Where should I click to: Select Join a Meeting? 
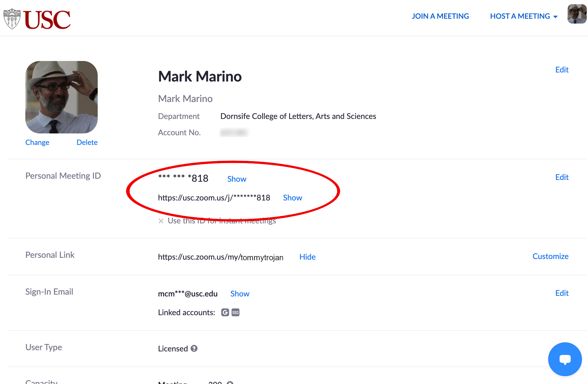click(440, 16)
